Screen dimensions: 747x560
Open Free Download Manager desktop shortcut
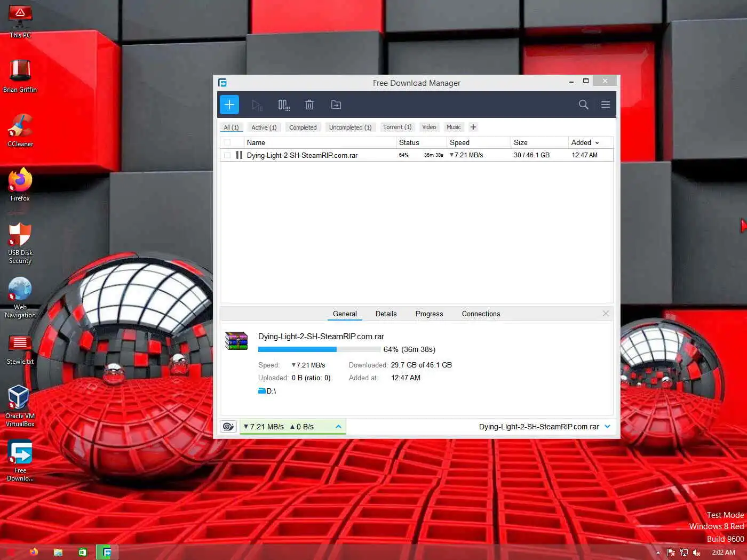pyautogui.click(x=20, y=461)
